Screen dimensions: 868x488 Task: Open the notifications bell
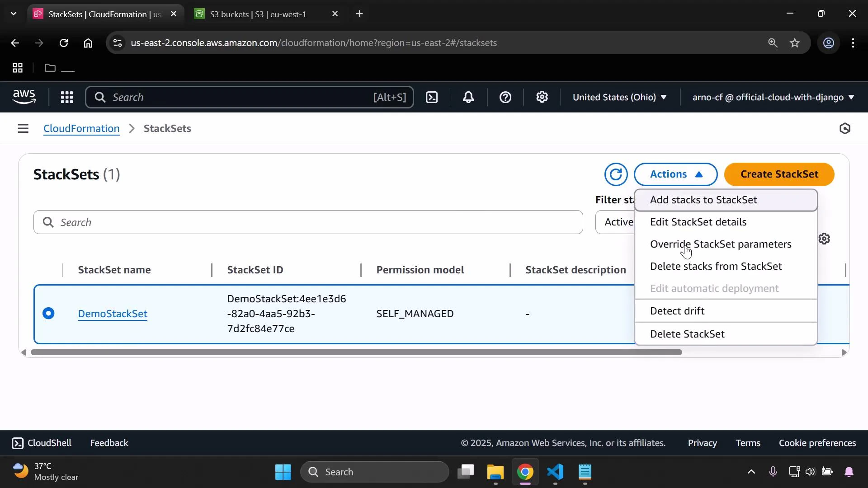point(468,97)
